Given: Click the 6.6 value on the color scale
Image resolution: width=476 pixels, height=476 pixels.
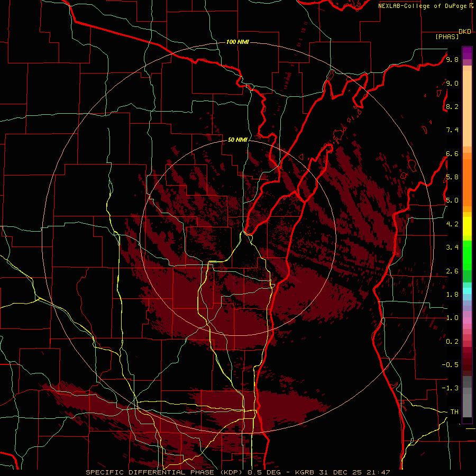Looking at the screenshot, I should 452,153.
